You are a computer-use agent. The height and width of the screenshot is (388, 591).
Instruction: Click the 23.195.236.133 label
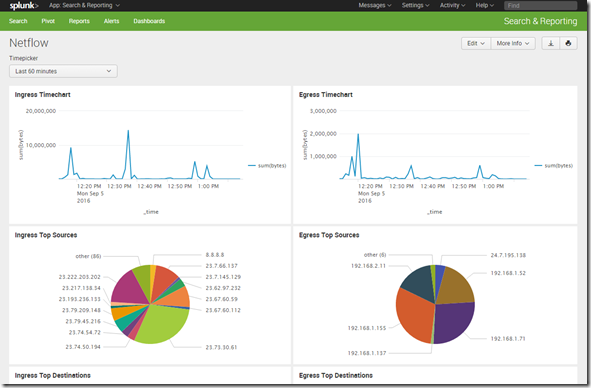click(x=80, y=299)
